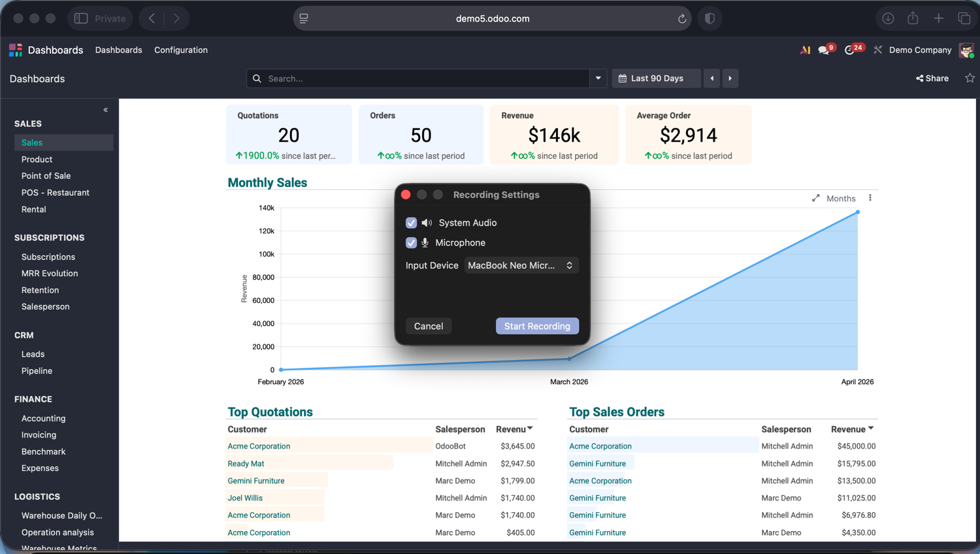Image resolution: width=980 pixels, height=554 pixels.
Task: Go to the next date period
Action: (x=730, y=78)
